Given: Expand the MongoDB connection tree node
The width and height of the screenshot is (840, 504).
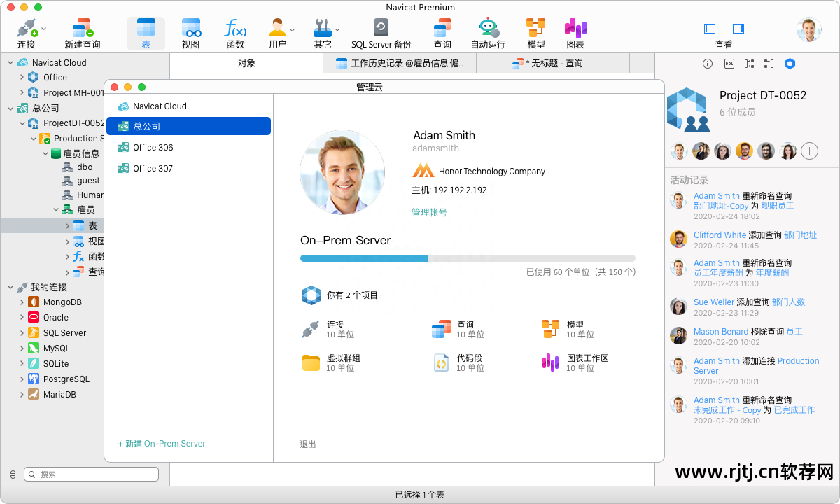Looking at the screenshot, I should (x=22, y=302).
